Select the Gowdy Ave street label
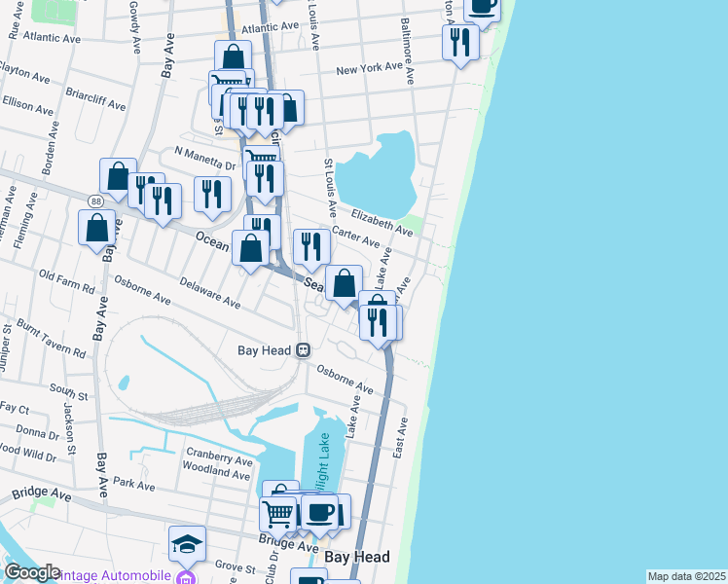This screenshot has width=728, height=584. tap(134, 27)
